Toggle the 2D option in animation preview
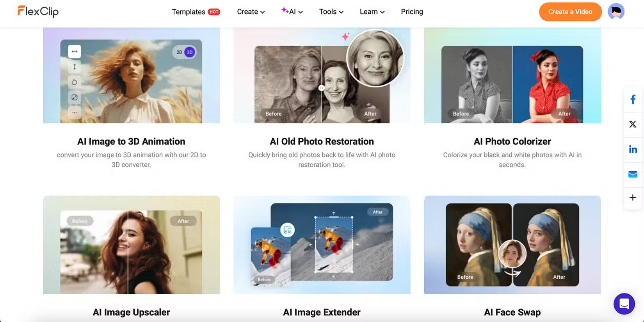The width and height of the screenshot is (644, 322). pyautogui.click(x=179, y=52)
